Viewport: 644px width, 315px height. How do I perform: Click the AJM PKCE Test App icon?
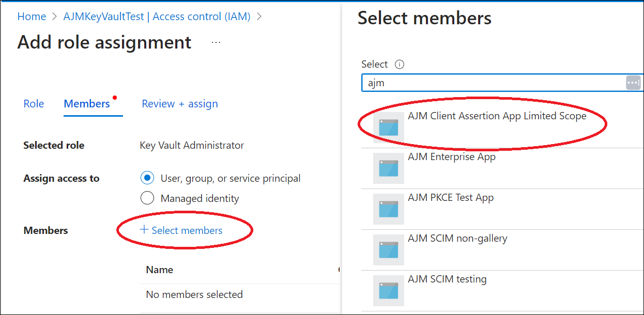[388, 209]
